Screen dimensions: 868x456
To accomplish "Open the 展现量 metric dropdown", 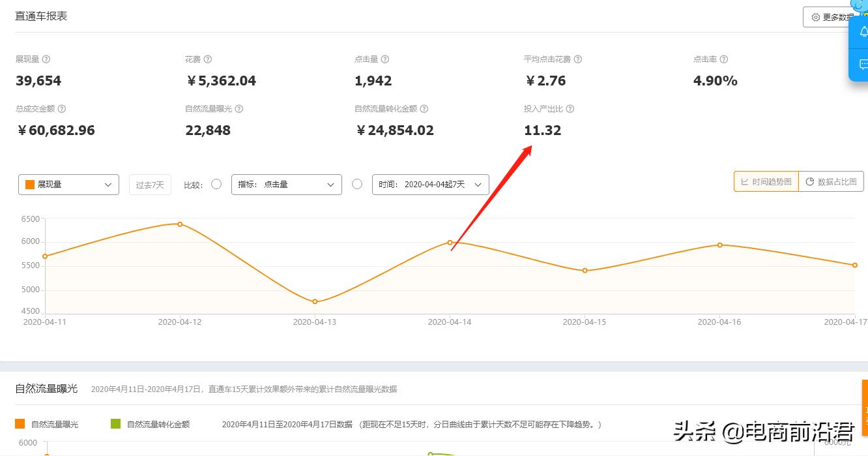I will click(68, 184).
